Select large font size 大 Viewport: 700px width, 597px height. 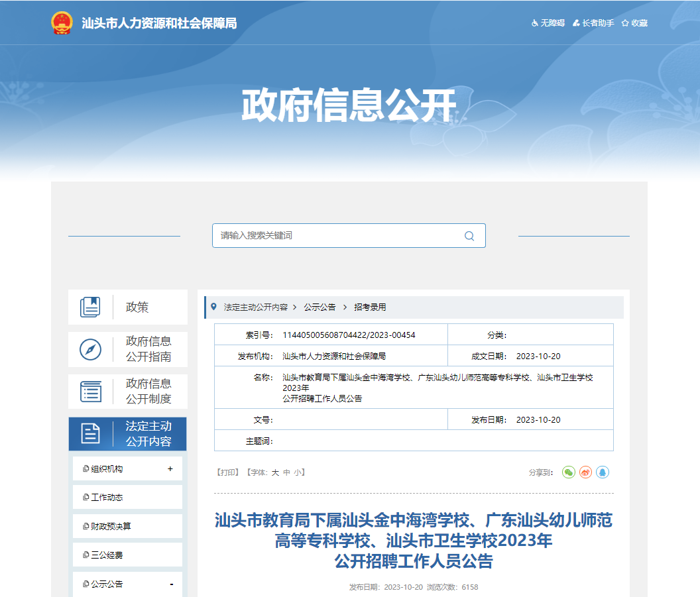tap(275, 472)
